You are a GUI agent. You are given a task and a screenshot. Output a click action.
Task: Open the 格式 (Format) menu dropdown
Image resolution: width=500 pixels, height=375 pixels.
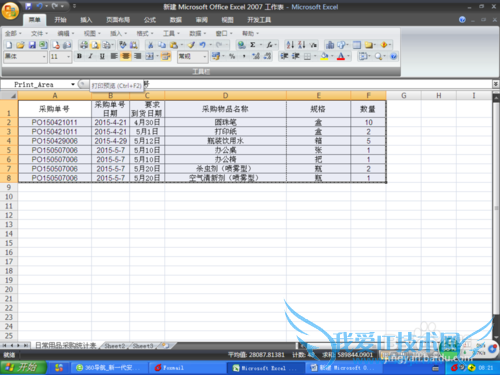[x=145, y=33]
